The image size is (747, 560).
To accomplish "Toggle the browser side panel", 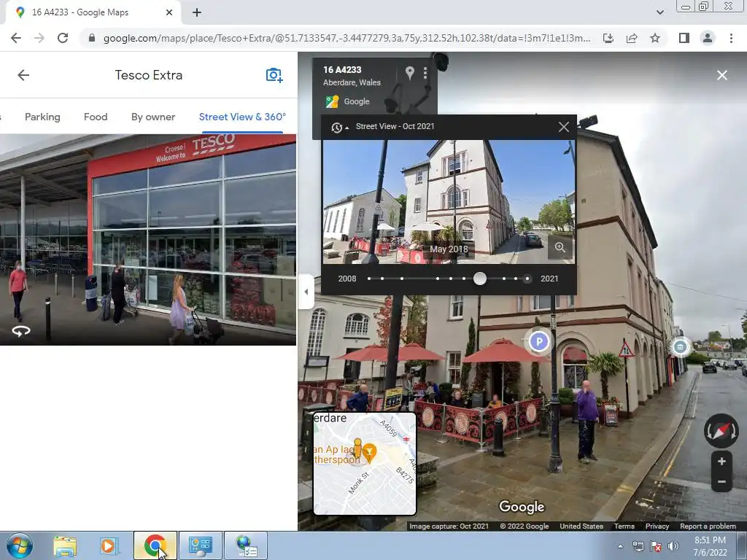I will 684,38.
